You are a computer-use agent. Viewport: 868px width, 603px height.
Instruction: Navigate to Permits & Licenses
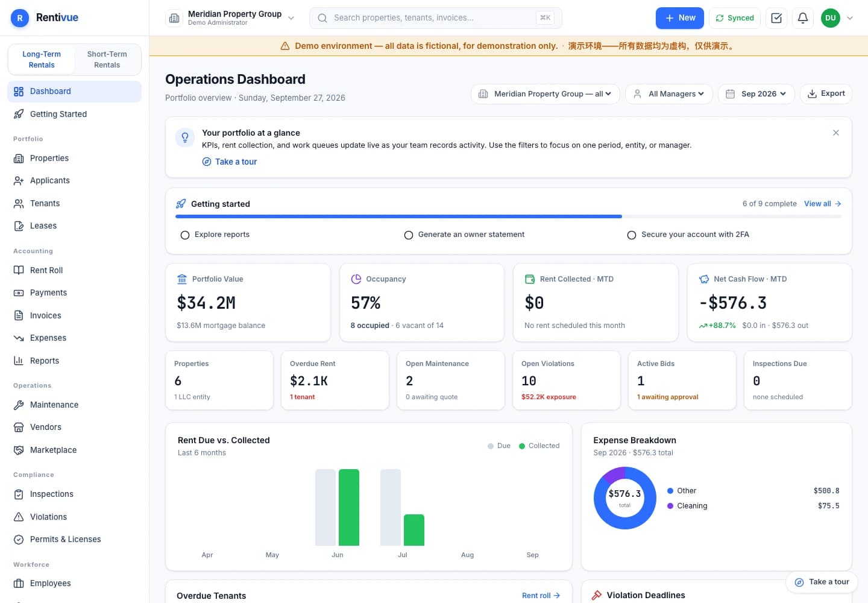(x=74, y=539)
